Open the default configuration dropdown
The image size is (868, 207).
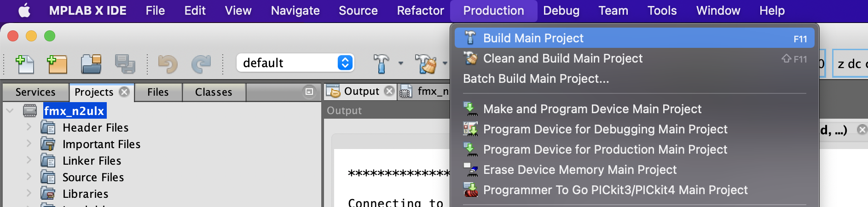pos(295,63)
